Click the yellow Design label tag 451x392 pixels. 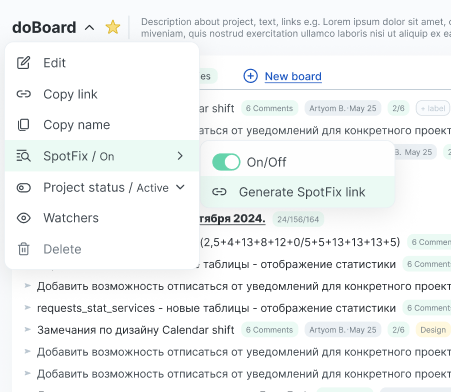[433, 330]
